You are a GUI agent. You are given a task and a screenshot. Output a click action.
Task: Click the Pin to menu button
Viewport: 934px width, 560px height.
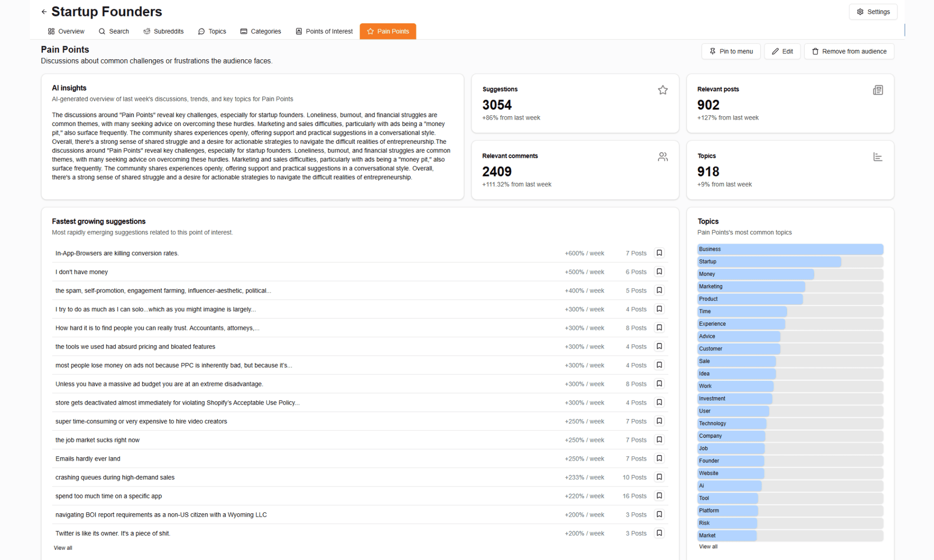coord(731,52)
